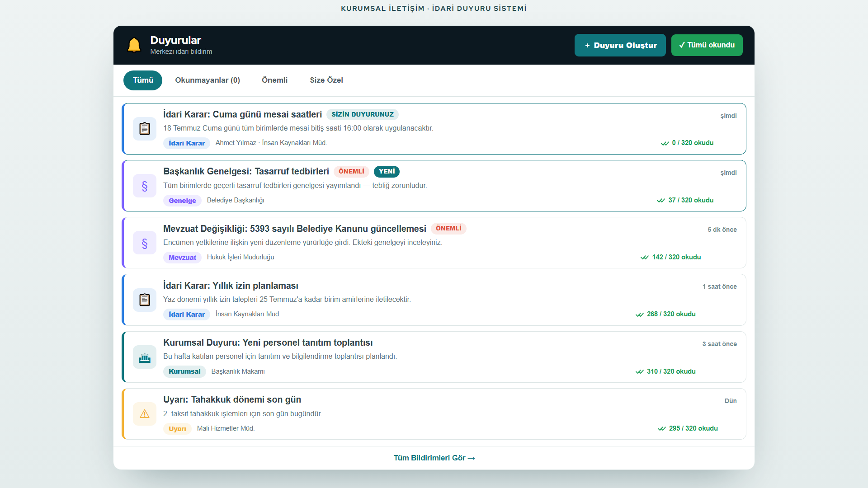Screen dimensions: 868x488
Task: Create a new announcement with Duyuru Oluştur
Action: [x=620, y=45]
